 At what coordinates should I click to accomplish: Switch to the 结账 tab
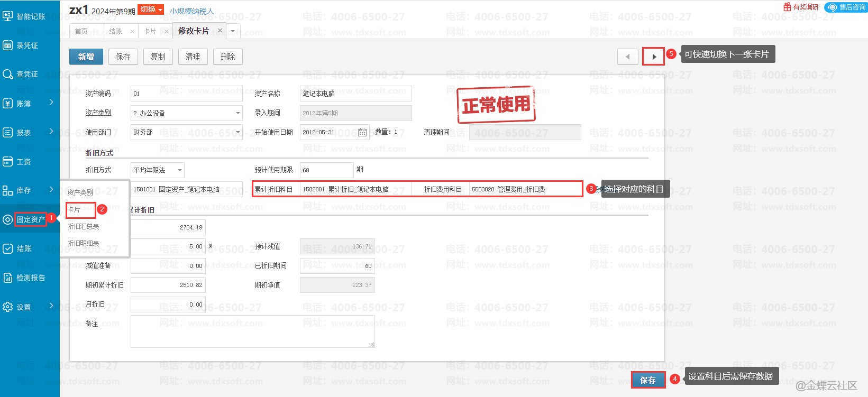(x=115, y=32)
